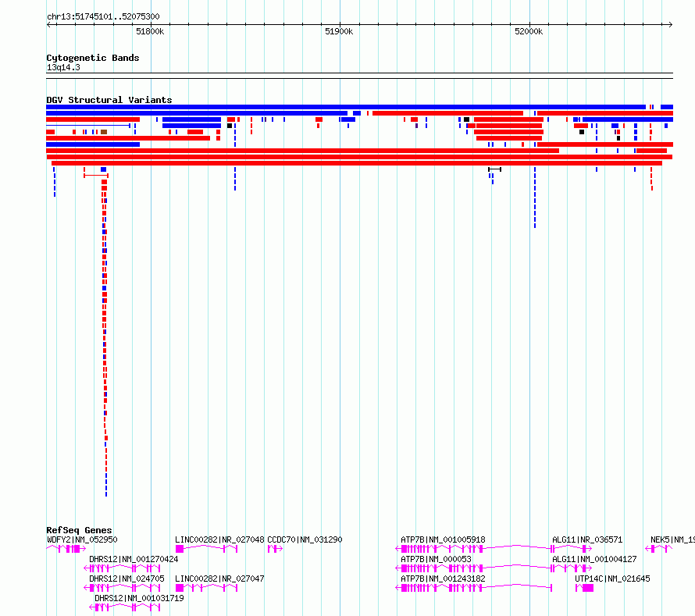Click the CCDC70 gene glyph
This screenshot has width=695, height=616.
[x=275, y=549]
